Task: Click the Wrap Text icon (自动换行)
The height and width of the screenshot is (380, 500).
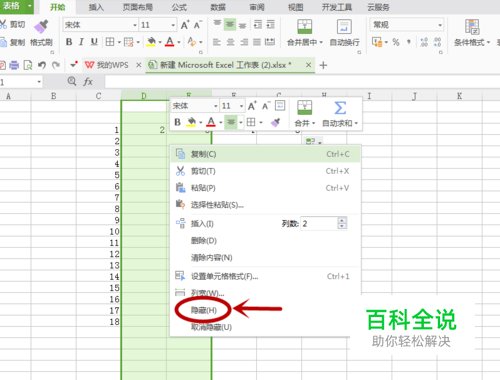Action: pos(344,27)
